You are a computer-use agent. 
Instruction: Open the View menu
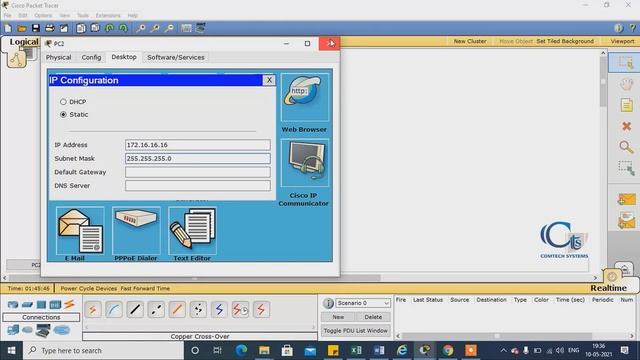coord(64,16)
